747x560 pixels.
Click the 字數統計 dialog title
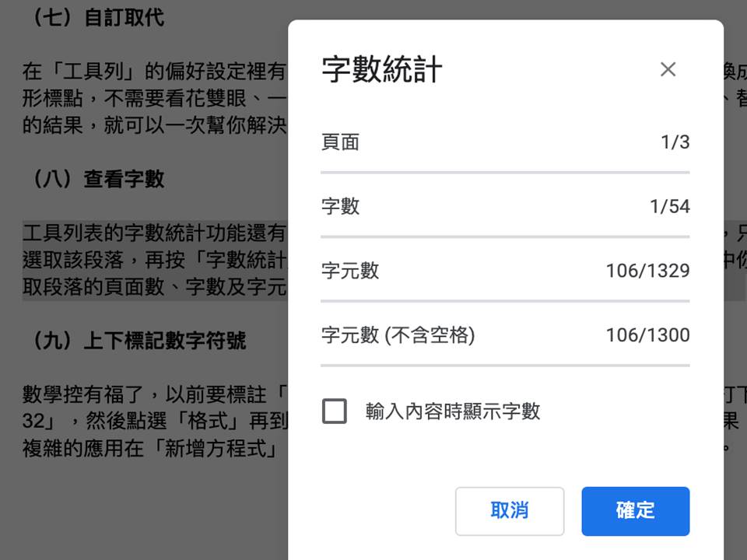point(382,69)
